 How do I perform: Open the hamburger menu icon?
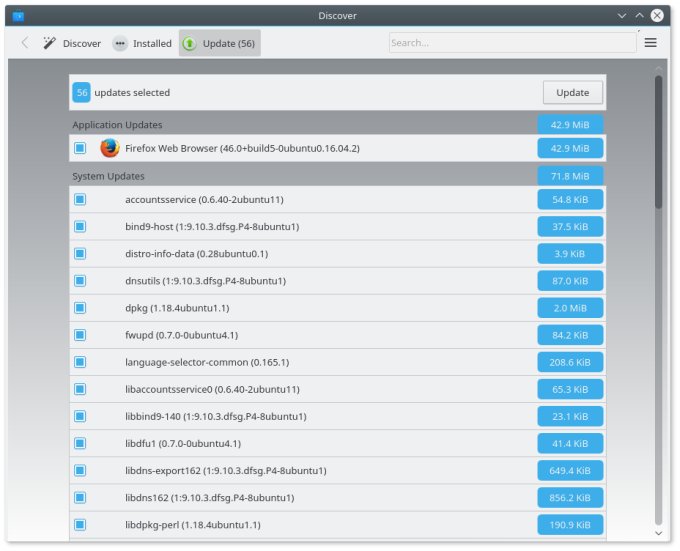pos(650,43)
